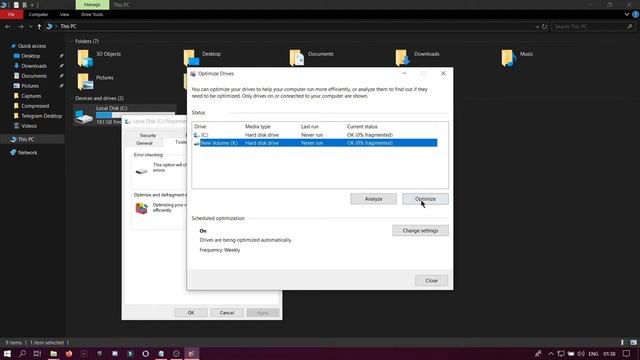This screenshot has width=640, height=360.
Task: Open the File menu in Explorer
Action: pyautogui.click(x=11, y=14)
